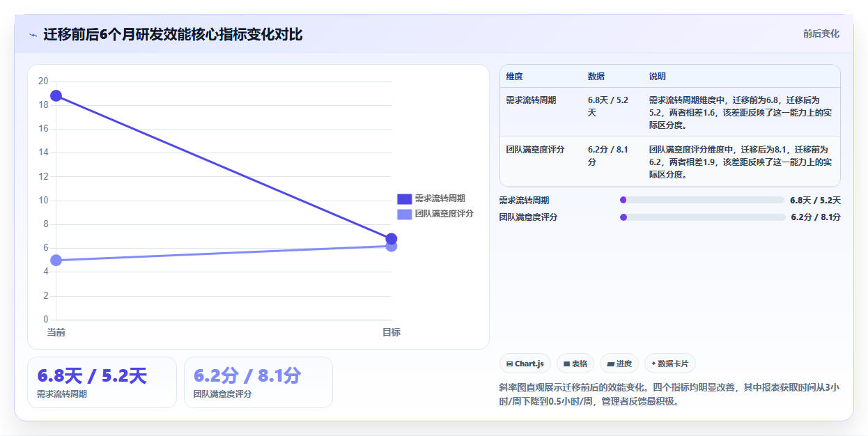The image size is (868, 436).
Task: Select the 数据卡片 tag chip
Action: click(670, 364)
